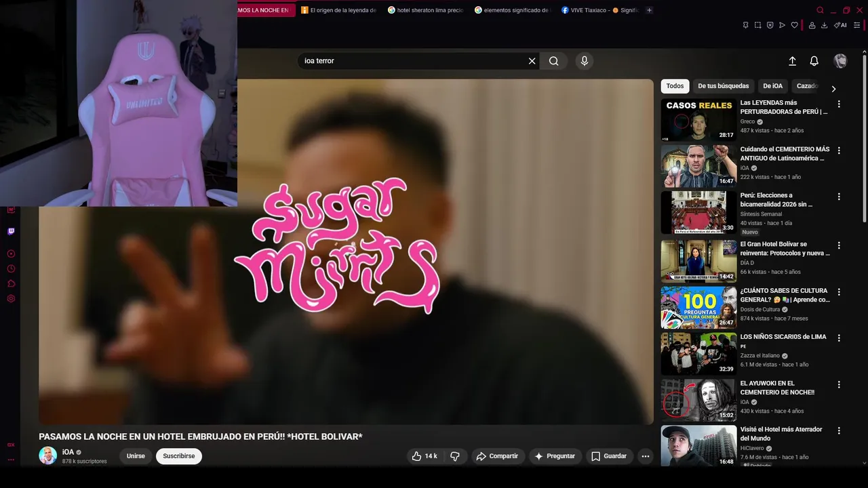Click the pin icon in browser toolbar

point(745,25)
